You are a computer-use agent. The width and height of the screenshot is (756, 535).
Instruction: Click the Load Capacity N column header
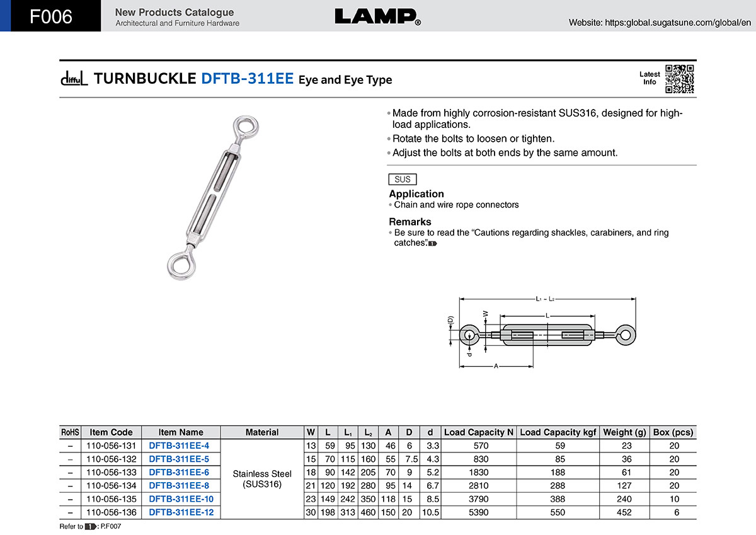click(x=478, y=432)
